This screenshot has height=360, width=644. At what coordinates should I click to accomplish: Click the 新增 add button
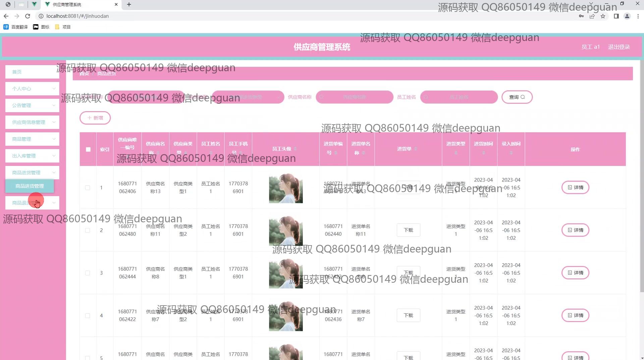pos(95,118)
